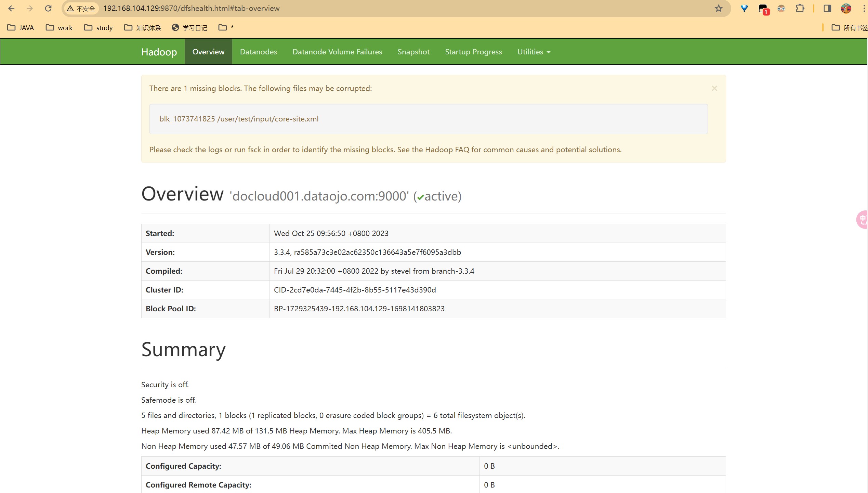Viewport: 868px width, 493px height.
Task: Reload the page with refresh icon
Action: coord(48,9)
